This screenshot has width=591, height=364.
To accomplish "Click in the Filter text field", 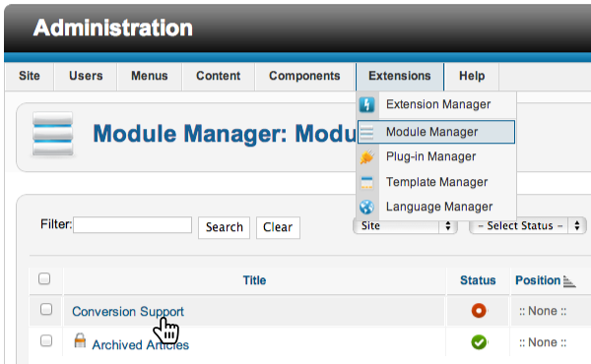I will (x=133, y=225).
